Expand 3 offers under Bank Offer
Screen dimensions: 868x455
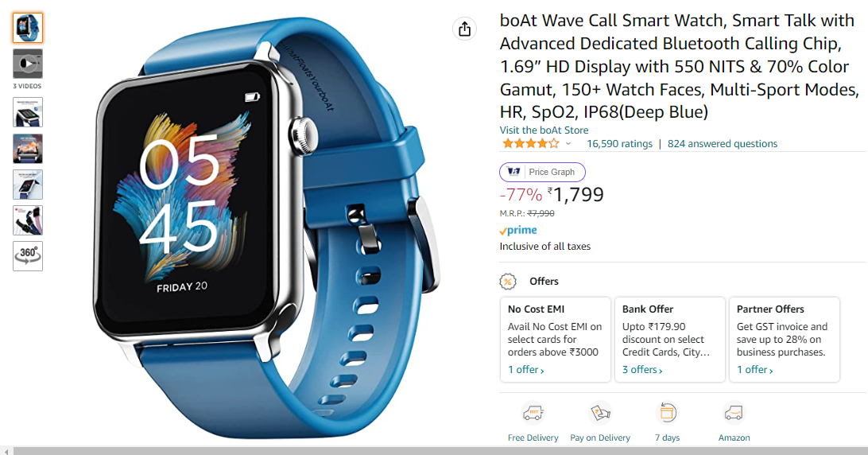(642, 370)
